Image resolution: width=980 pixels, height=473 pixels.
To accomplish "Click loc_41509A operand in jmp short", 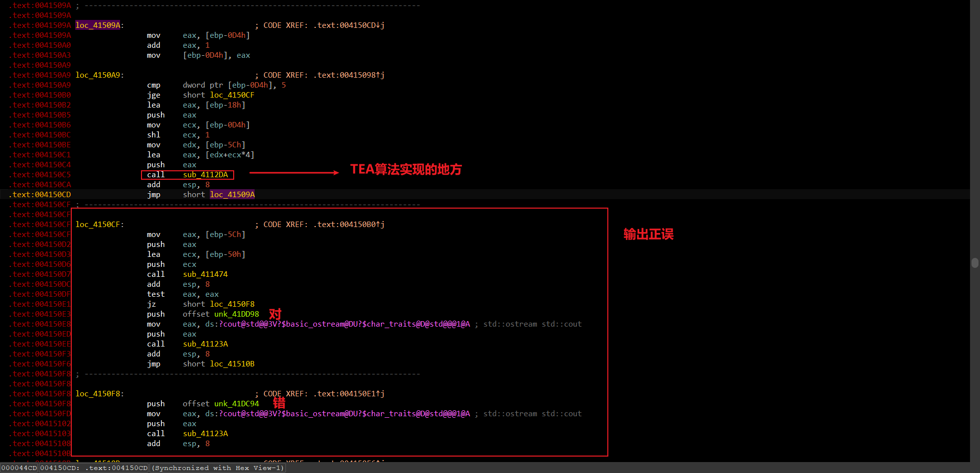I will [x=232, y=195].
